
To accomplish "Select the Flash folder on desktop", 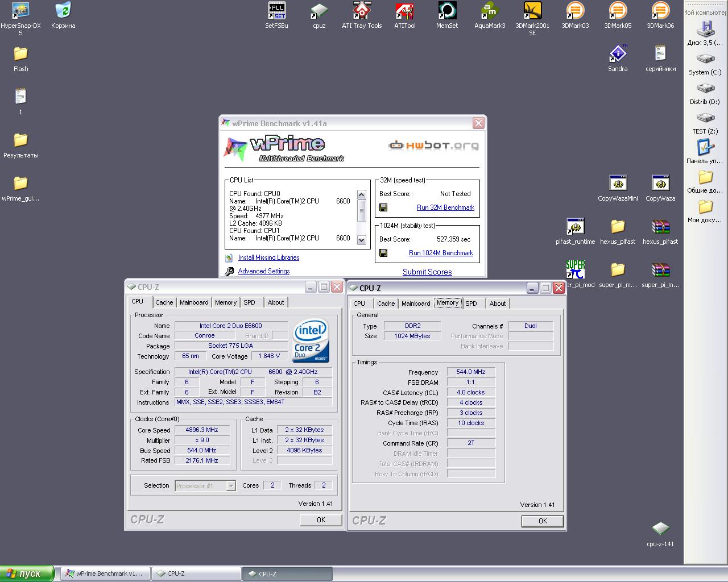I will point(20,53).
